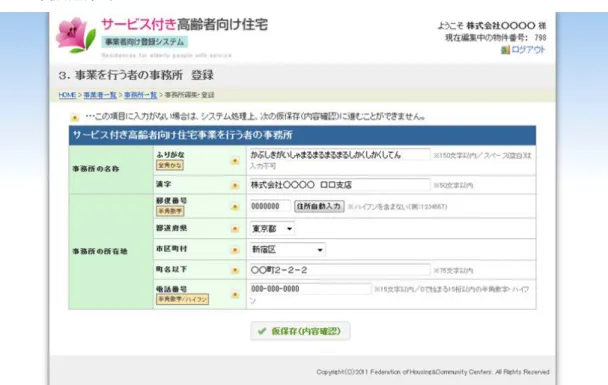This screenshot has height=385, width=608.
Task: Click the ようこそ 株式会社○○○○ greeting
Action: click(x=492, y=26)
